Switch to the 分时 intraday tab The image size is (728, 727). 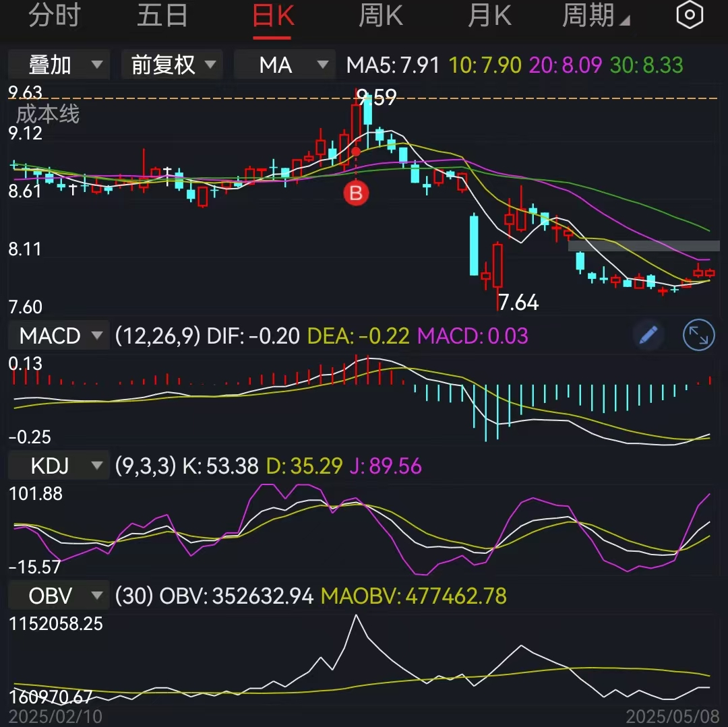click(55, 15)
